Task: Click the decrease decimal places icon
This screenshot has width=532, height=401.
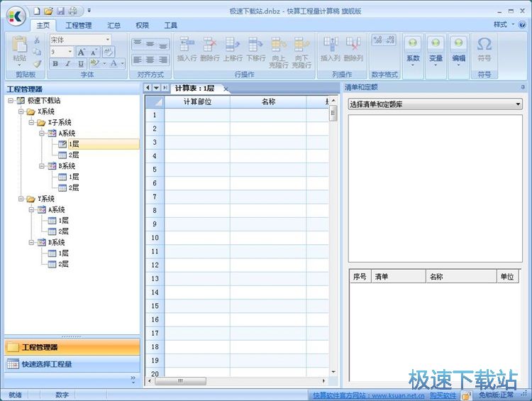Action: click(390, 40)
